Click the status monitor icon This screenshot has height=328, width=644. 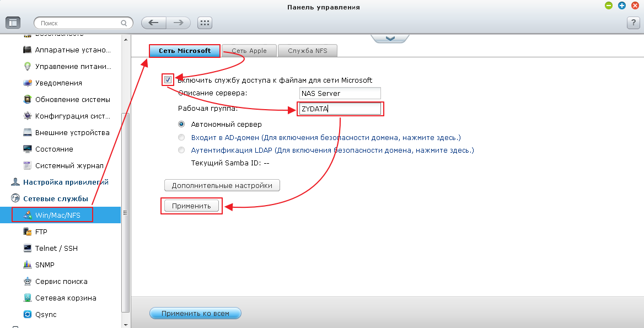(27, 149)
